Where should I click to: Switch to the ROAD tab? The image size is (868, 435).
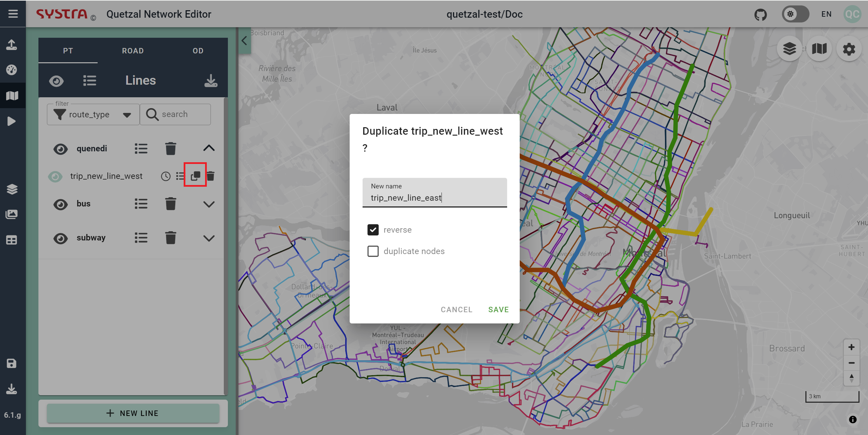tap(133, 51)
